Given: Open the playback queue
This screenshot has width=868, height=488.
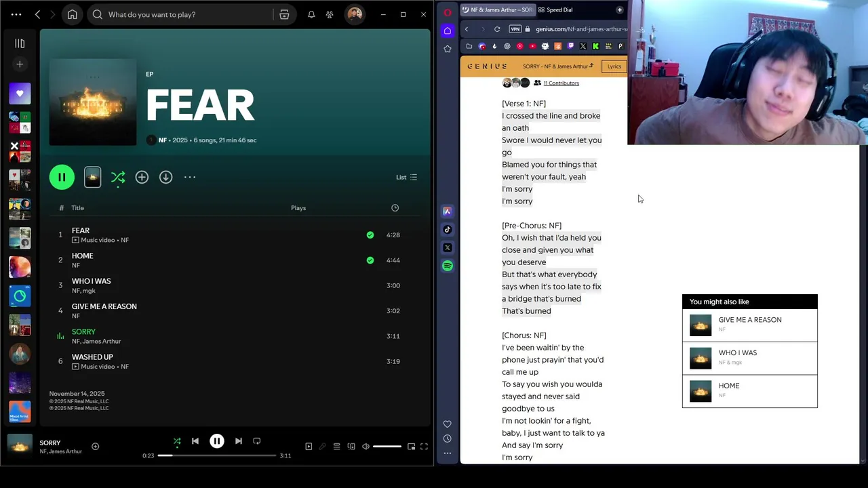Looking at the screenshot, I should tap(336, 447).
